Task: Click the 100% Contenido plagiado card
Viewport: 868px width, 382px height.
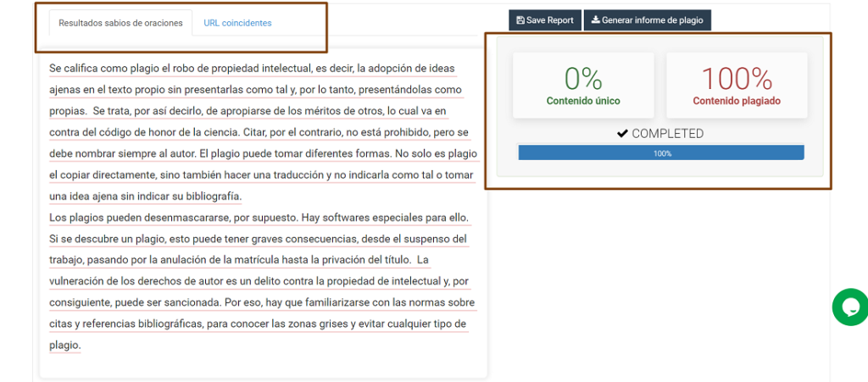Action: 737,86
